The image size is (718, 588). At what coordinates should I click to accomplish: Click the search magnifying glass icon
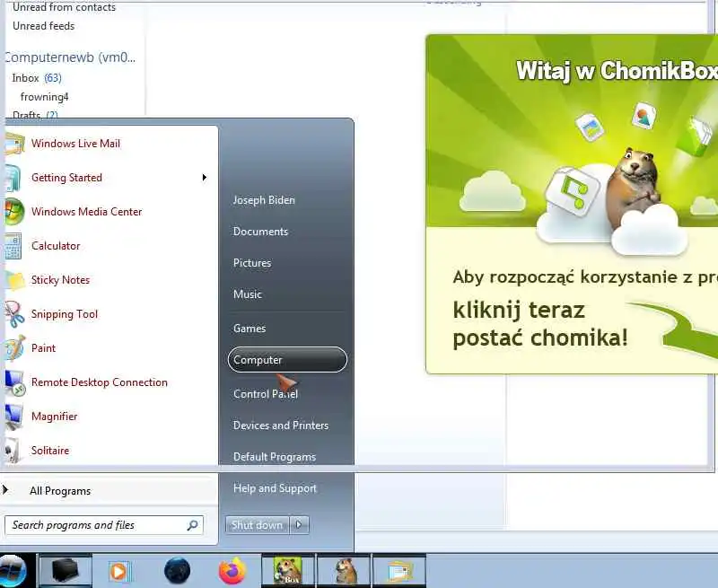[x=193, y=525]
